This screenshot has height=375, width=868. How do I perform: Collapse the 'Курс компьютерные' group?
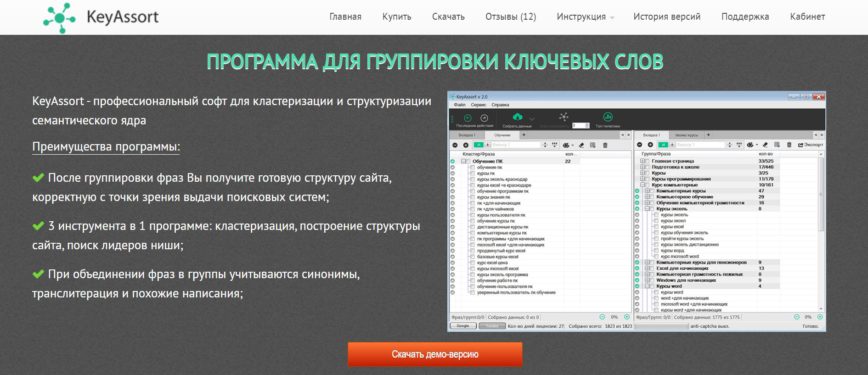[x=643, y=185]
